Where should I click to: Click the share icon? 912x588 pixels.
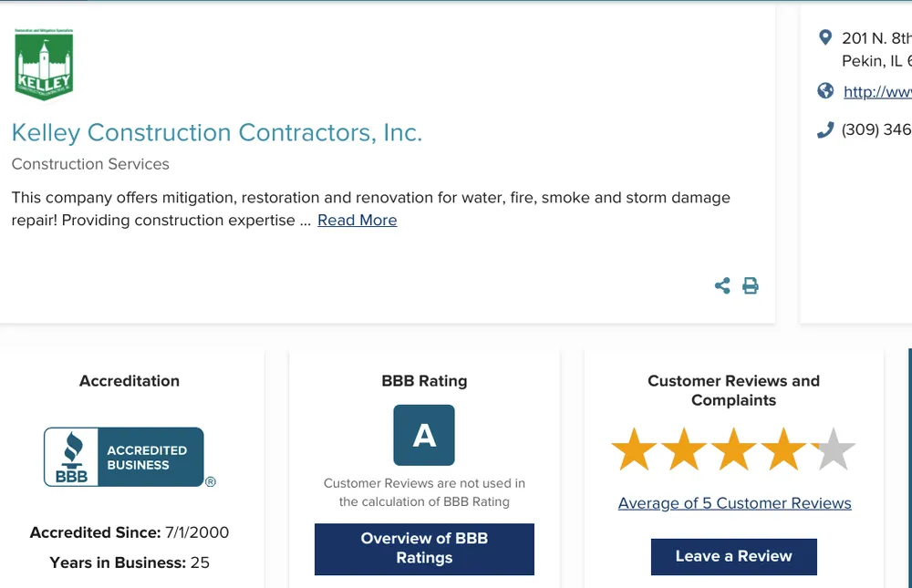pos(721,285)
